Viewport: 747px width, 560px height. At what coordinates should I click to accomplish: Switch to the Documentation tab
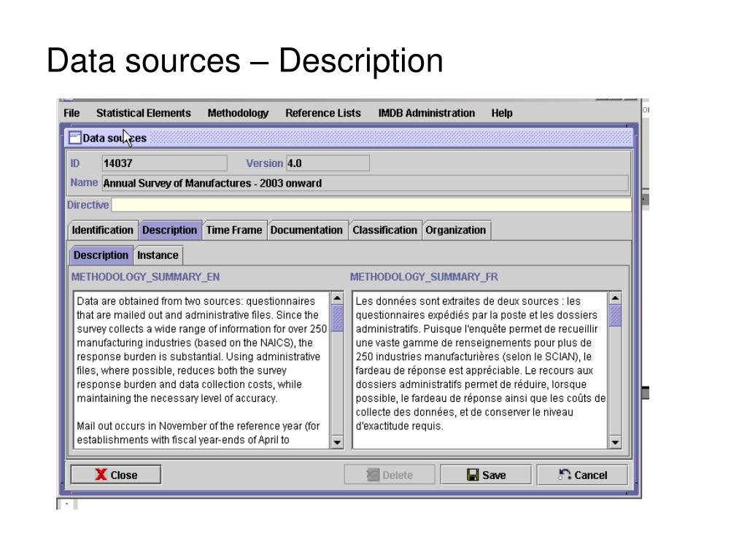(x=306, y=230)
